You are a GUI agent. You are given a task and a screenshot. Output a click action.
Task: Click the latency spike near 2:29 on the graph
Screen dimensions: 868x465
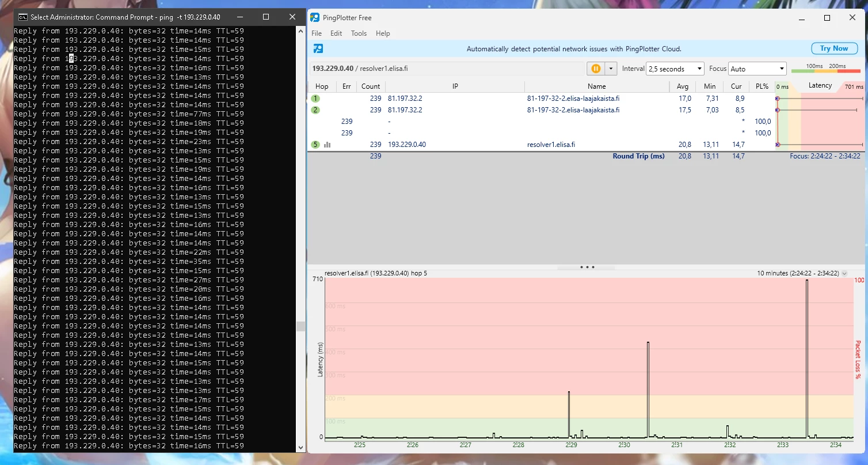[x=569, y=414]
